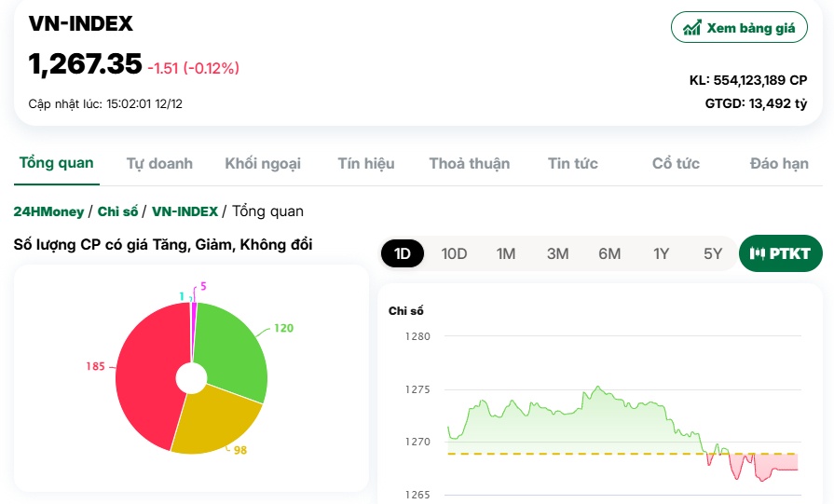Follow the Chỉ số breadcrumb link
This screenshot has width=834, height=504.
(117, 211)
